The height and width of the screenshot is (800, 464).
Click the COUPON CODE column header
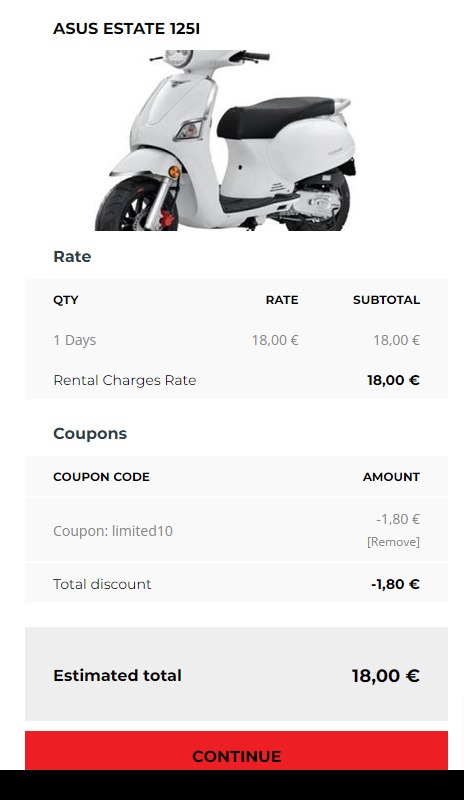(x=101, y=477)
